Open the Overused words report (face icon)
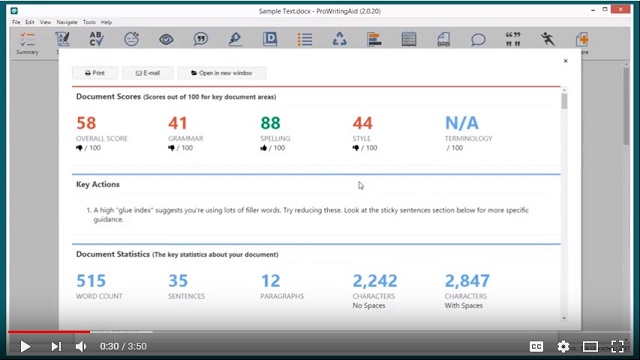Image resolution: width=640 pixels, height=360 pixels. click(x=131, y=39)
